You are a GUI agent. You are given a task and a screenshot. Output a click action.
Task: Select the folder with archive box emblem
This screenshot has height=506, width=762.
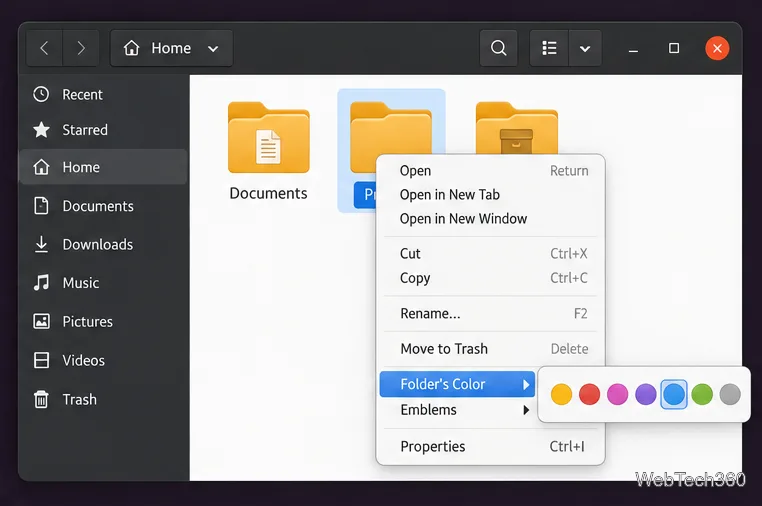click(x=517, y=128)
